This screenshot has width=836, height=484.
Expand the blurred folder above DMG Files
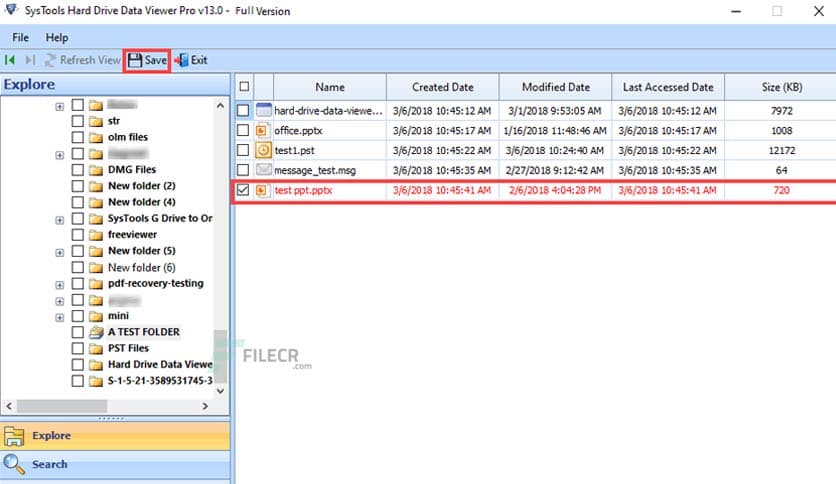(60, 155)
